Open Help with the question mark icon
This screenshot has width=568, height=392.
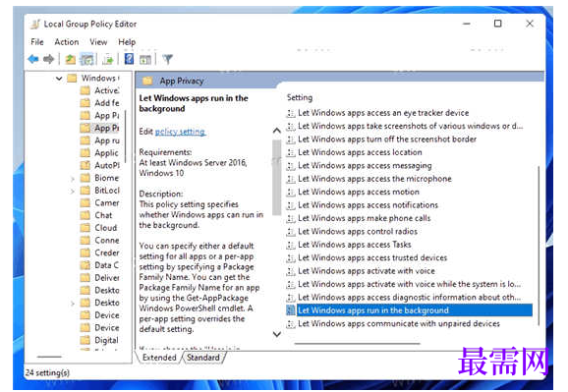[129, 59]
